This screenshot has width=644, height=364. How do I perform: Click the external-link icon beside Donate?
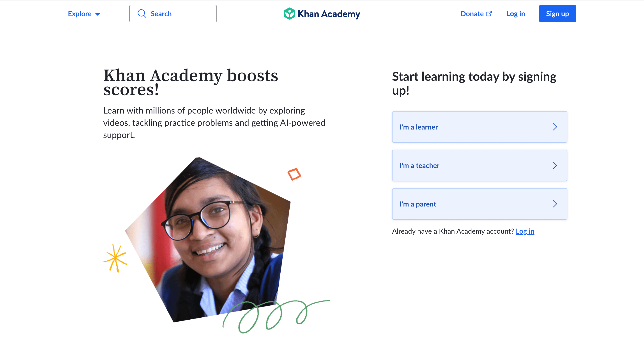(x=489, y=14)
